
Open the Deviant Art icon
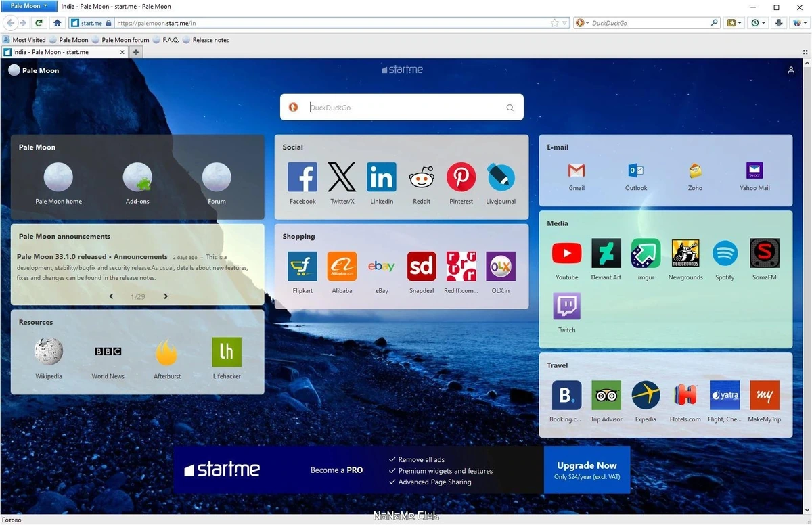pos(606,253)
